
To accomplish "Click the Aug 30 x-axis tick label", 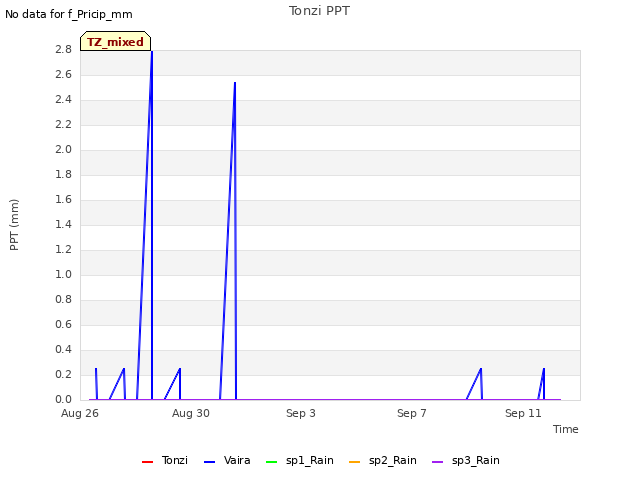I will point(191,413).
